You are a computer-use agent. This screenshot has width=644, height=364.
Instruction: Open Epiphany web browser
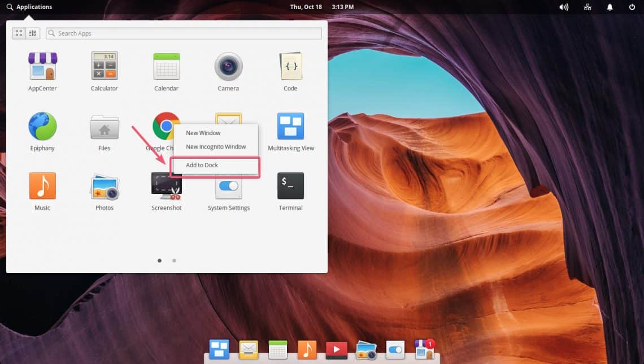point(42,127)
